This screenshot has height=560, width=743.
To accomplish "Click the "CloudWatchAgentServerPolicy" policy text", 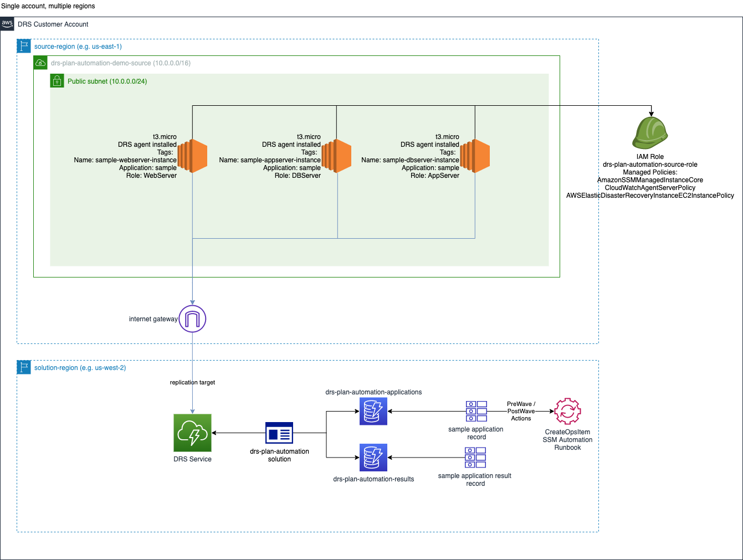I will tap(650, 188).
